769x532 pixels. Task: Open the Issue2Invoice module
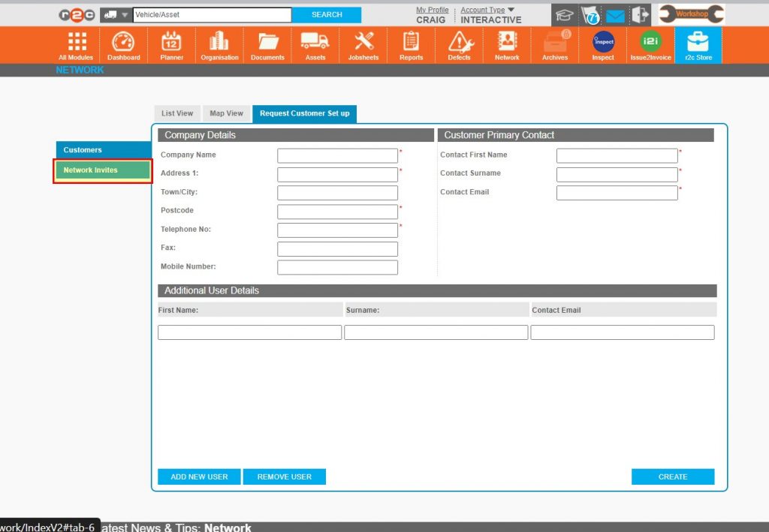650,45
